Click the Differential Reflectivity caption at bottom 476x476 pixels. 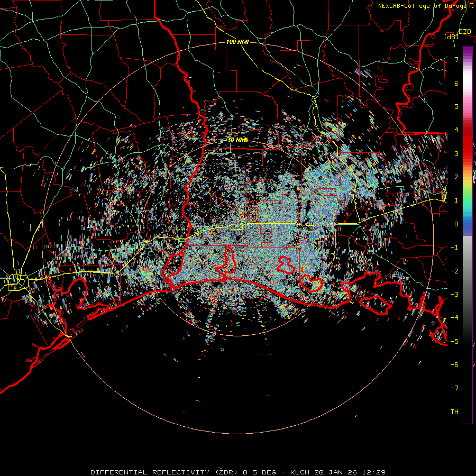pos(238,472)
